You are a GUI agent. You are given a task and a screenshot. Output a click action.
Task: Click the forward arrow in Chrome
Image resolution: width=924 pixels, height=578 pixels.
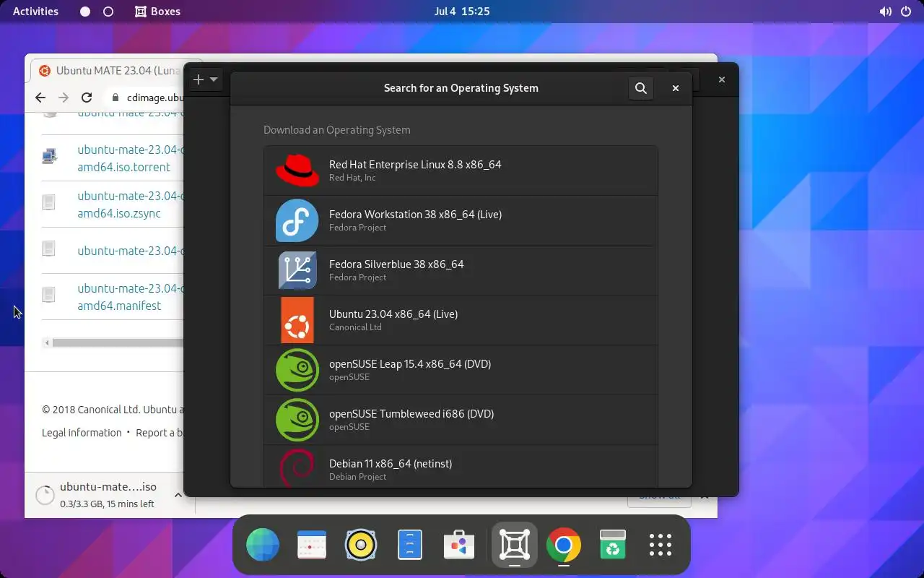click(64, 98)
